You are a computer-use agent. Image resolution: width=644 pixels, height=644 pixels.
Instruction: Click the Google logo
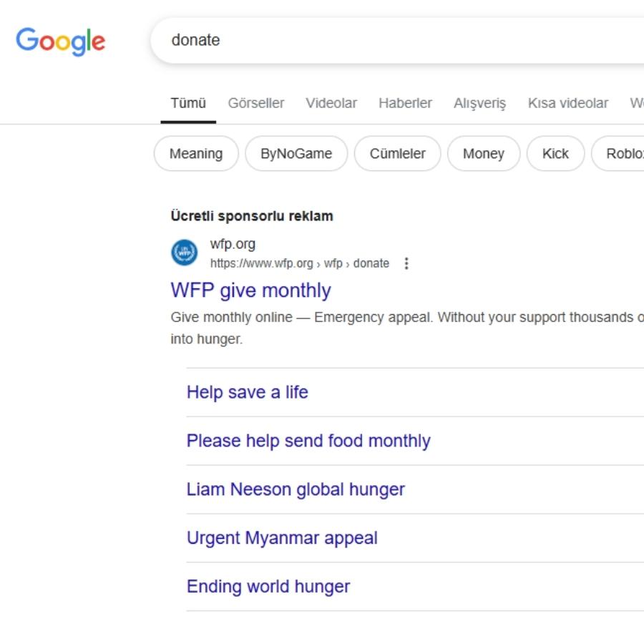click(x=60, y=41)
